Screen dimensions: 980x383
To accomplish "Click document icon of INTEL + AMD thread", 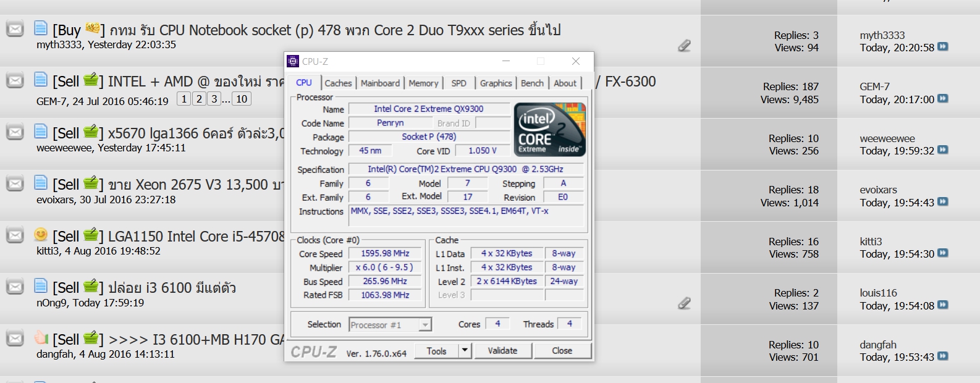I will pyautogui.click(x=41, y=79).
